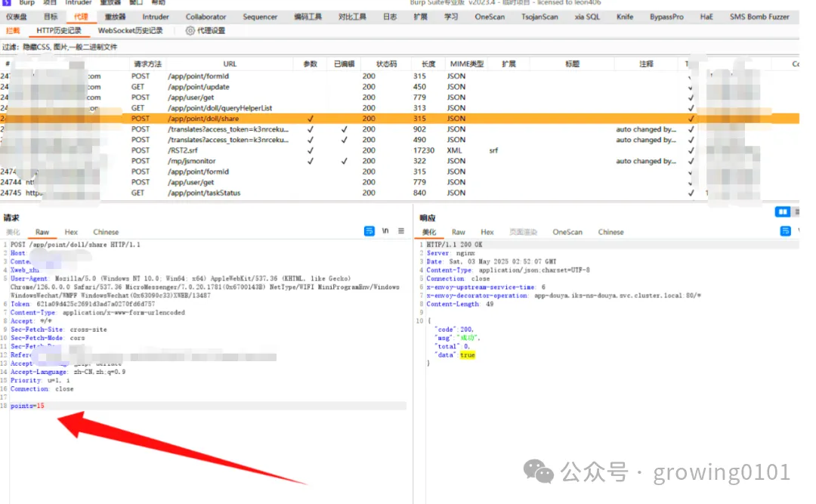Open the 扩展 main tab

[421, 17]
